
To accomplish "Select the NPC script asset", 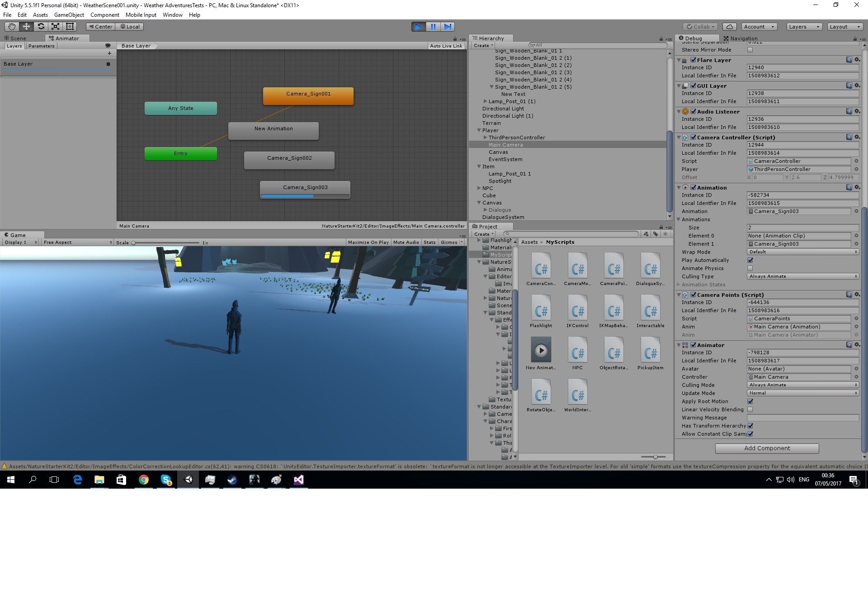I will (x=578, y=354).
